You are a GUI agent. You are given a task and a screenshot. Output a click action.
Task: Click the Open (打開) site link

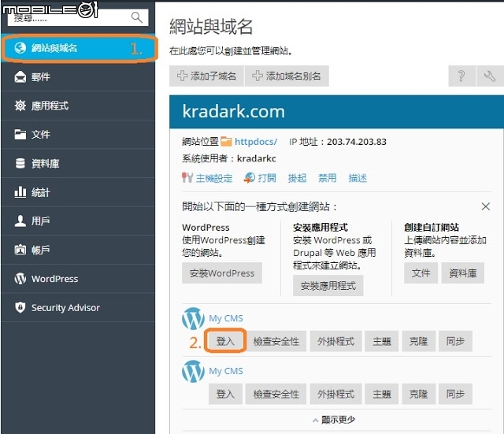(x=267, y=178)
